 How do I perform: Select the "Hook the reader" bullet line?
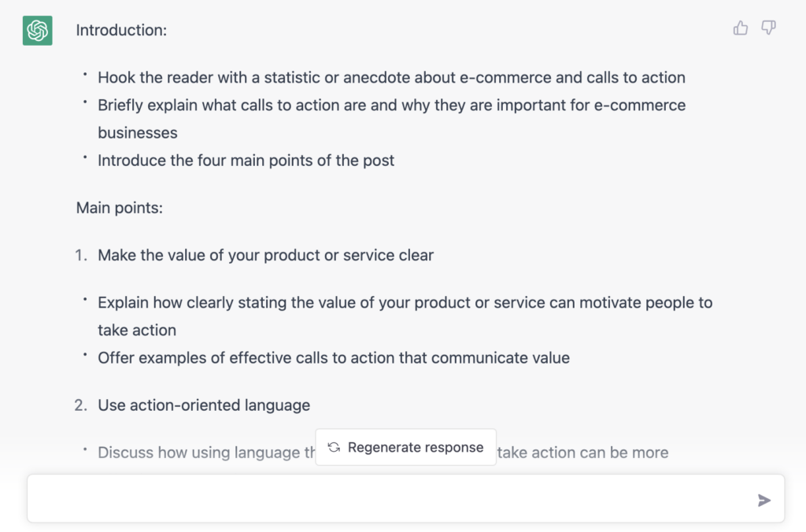tap(391, 78)
